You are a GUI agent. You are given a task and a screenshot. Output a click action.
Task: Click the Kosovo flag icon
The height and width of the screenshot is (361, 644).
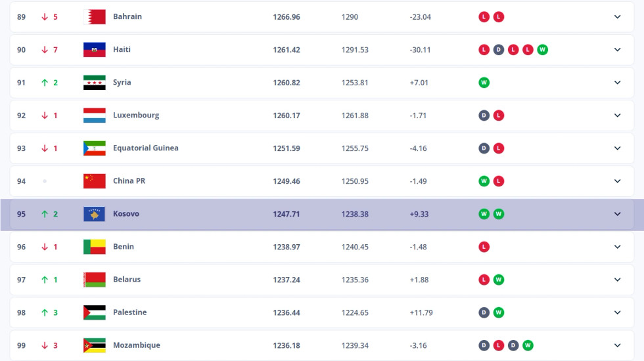pyautogui.click(x=95, y=214)
